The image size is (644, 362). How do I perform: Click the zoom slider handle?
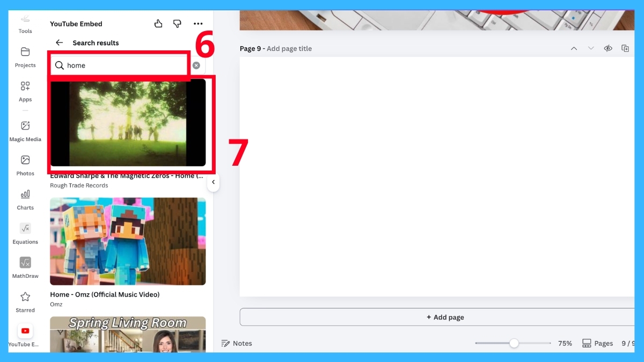pyautogui.click(x=514, y=343)
